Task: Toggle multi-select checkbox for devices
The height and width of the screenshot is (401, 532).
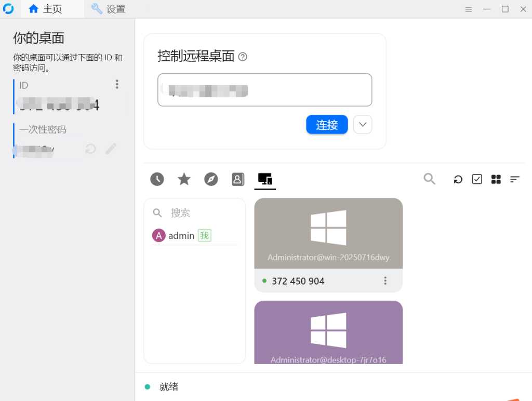Action: (477, 179)
